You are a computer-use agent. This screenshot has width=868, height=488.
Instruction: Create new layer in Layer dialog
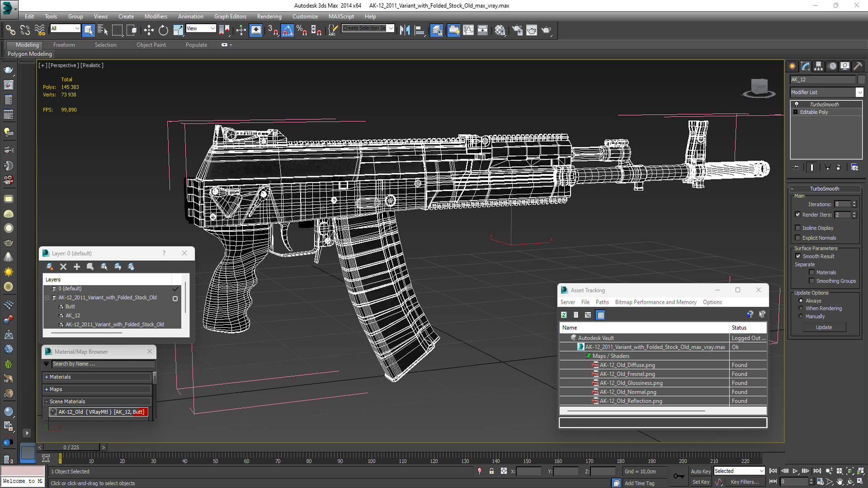[x=50, y=267]
